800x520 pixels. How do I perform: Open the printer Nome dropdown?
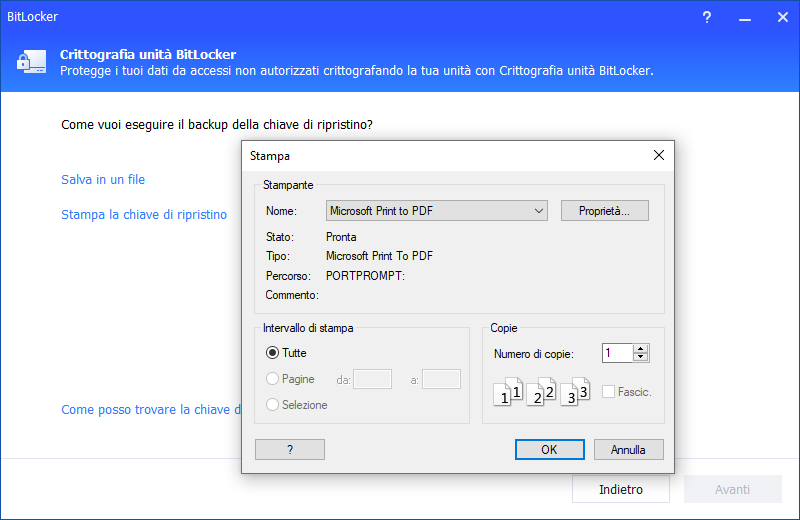click(x=437, y=211)
